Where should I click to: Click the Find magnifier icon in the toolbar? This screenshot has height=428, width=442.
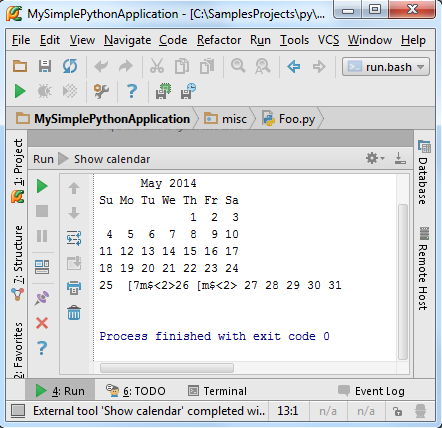pos(238,66)
